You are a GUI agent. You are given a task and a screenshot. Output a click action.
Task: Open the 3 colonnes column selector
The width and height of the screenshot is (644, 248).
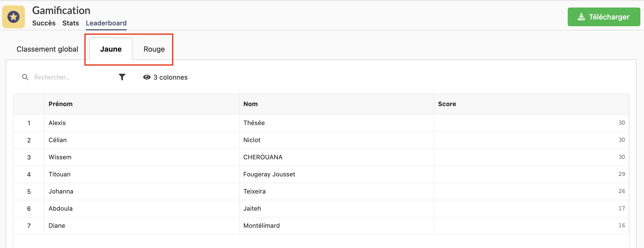165,77
